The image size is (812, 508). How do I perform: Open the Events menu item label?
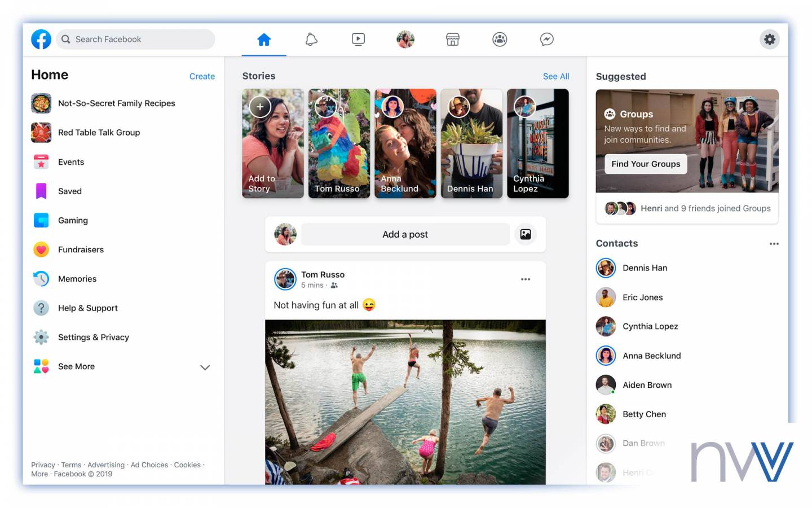(x=71, y=162)
